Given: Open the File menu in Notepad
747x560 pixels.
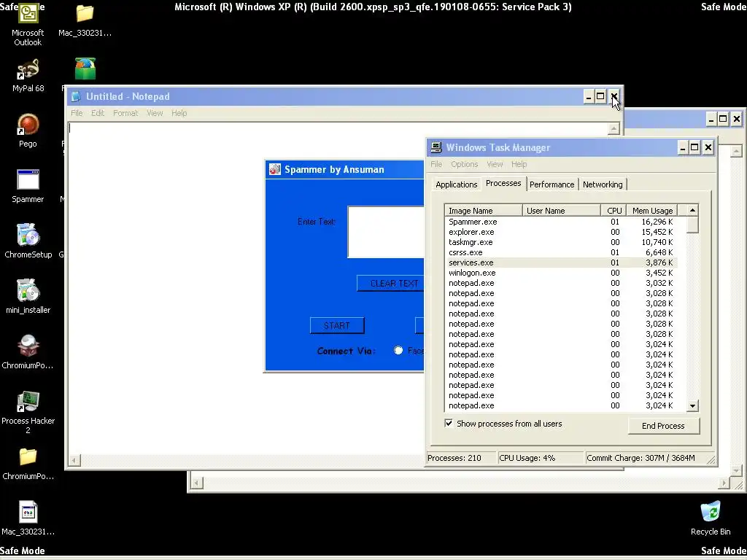Looking at the screenshot, I should pos(77,113).
